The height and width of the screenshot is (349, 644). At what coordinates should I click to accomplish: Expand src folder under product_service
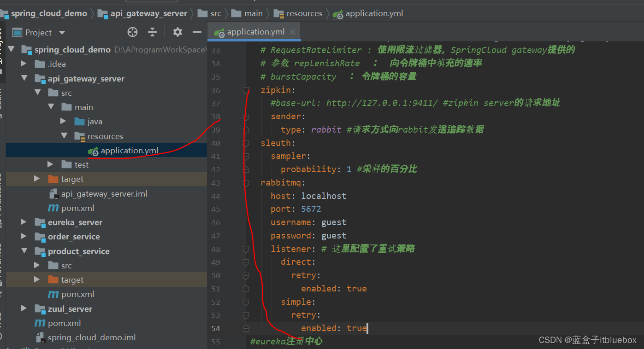coord(37,265)
